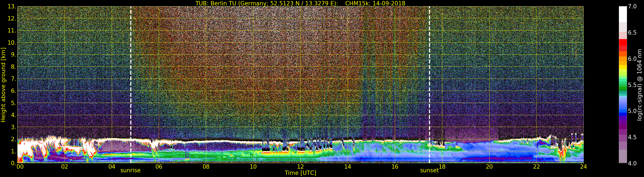Click the height axis tick label 13.
Image resolution: width=644 pixels, height=177 pixels.
(12, 6)
